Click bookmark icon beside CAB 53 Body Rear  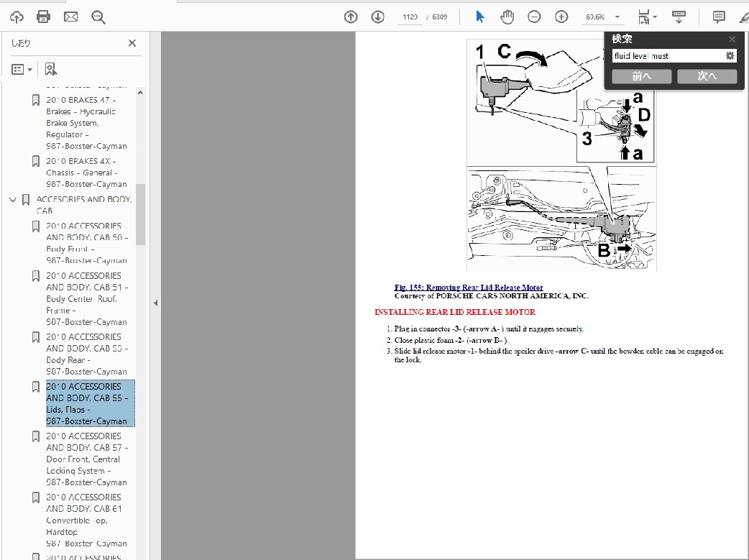[36, 337]
